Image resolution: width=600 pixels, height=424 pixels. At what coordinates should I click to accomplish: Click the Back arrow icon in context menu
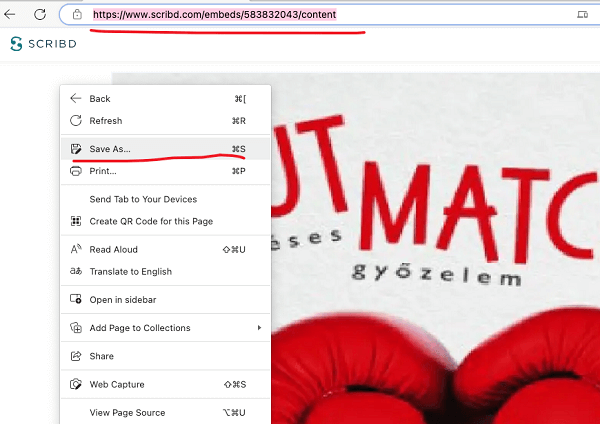pos(76,98)
